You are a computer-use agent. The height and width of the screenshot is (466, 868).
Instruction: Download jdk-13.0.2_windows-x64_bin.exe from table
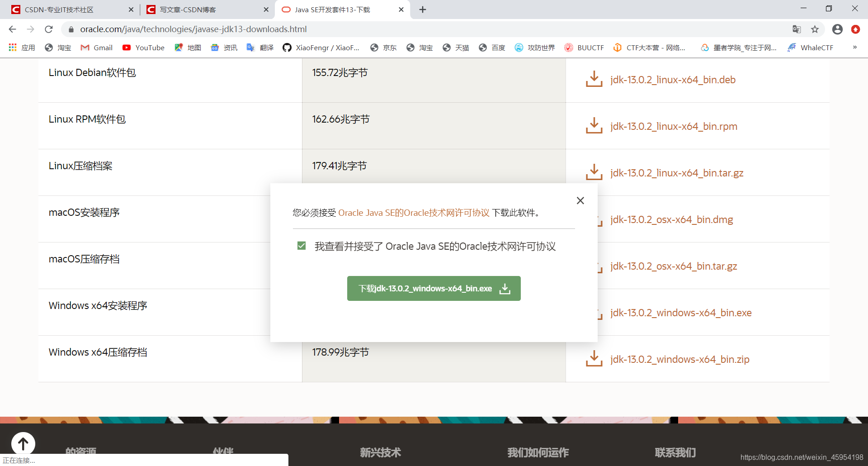click(x=681, y=313)
